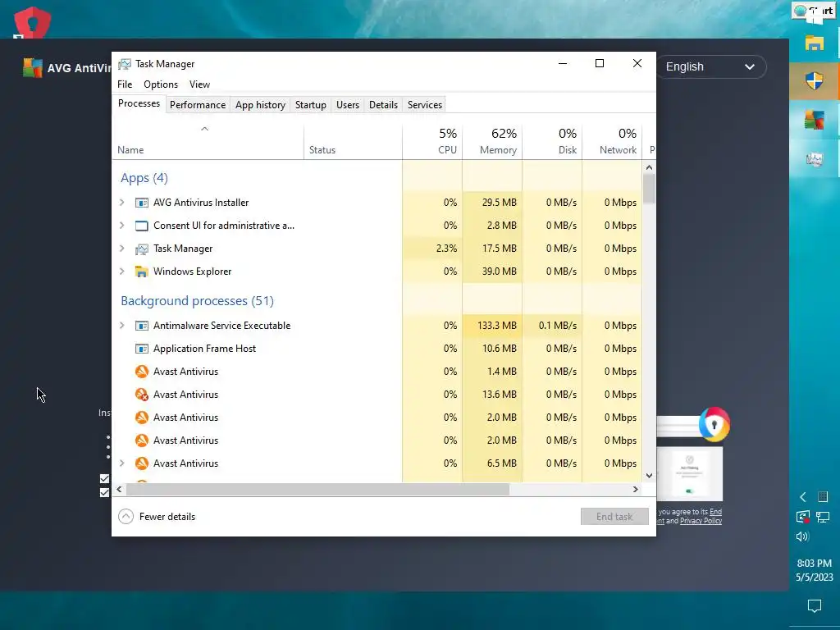
Task: Expand the Consent UI process group
Action: coord(121,226)
